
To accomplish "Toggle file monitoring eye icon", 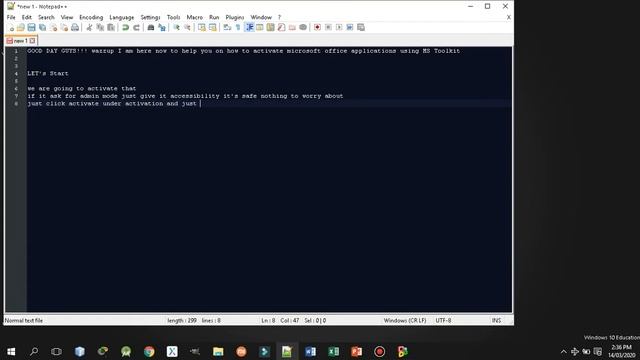I will (303, 27).
